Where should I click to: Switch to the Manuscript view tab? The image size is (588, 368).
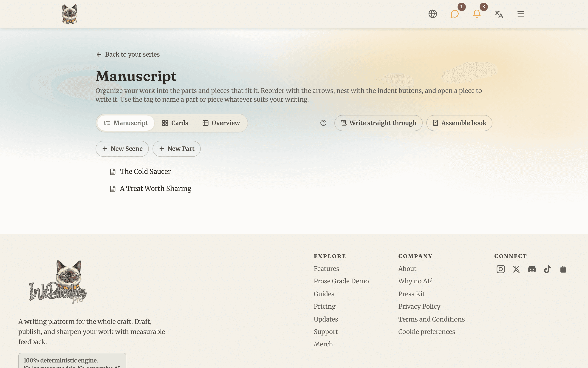point(126,123)
